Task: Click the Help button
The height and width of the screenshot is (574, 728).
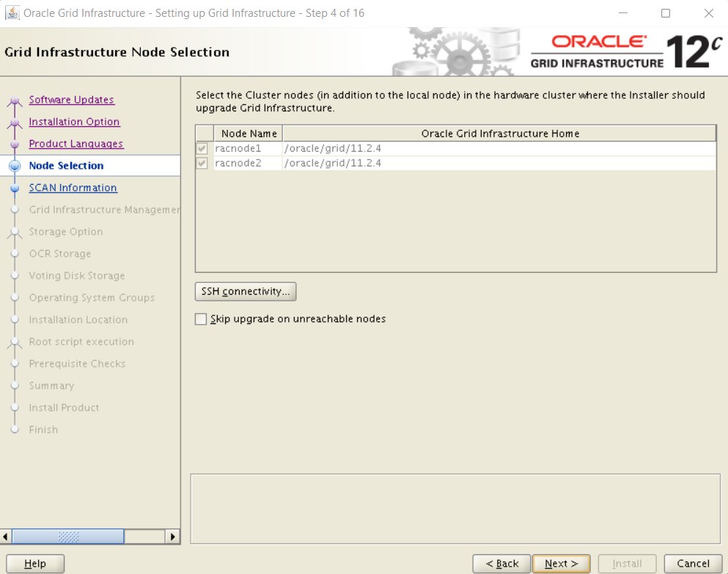Action: [35, 564]
